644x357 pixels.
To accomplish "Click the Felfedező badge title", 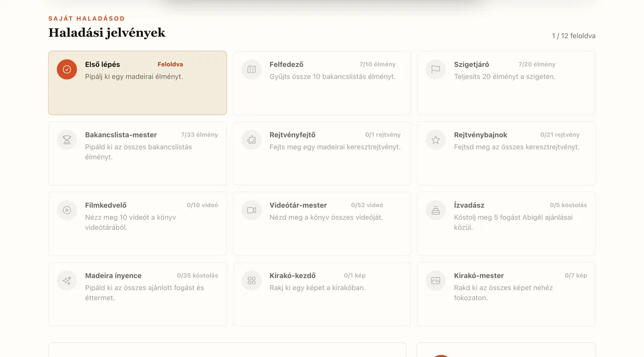I will coord(286,64).
